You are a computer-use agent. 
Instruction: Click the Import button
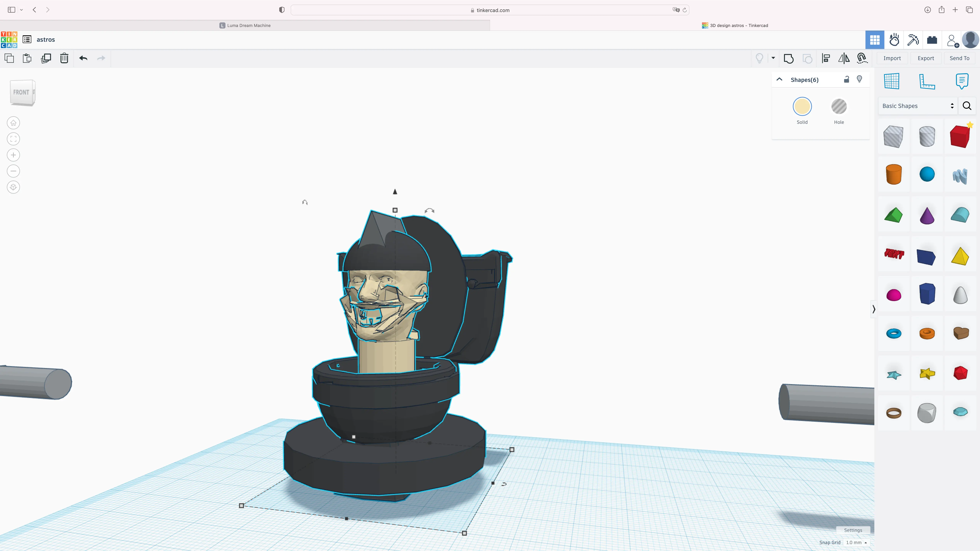click(892, 58)
